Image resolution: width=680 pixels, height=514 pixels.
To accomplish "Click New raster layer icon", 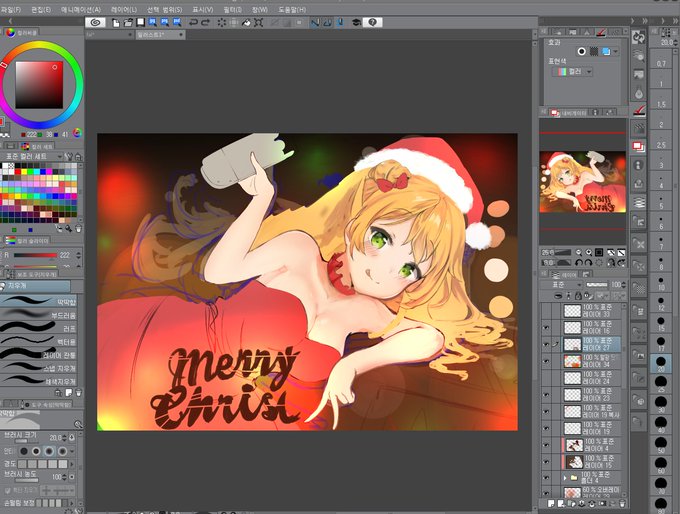I will point(551,504).
